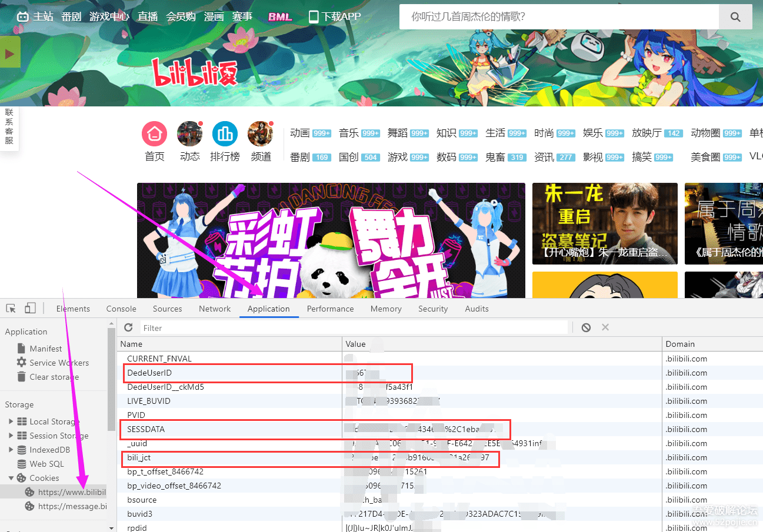Select the bp_t_offset_8466742 cookie row
763x532 pixels.
(x=440, y=471)
